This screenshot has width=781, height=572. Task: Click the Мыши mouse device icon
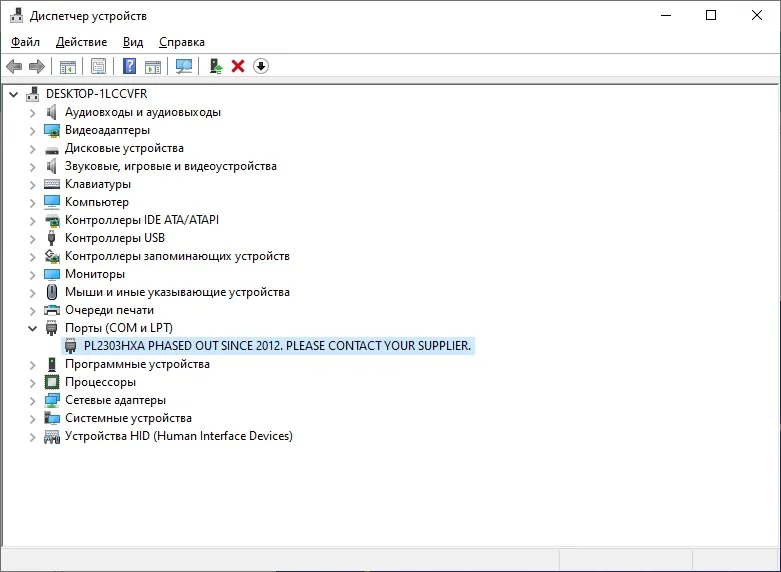pos(52,292)
